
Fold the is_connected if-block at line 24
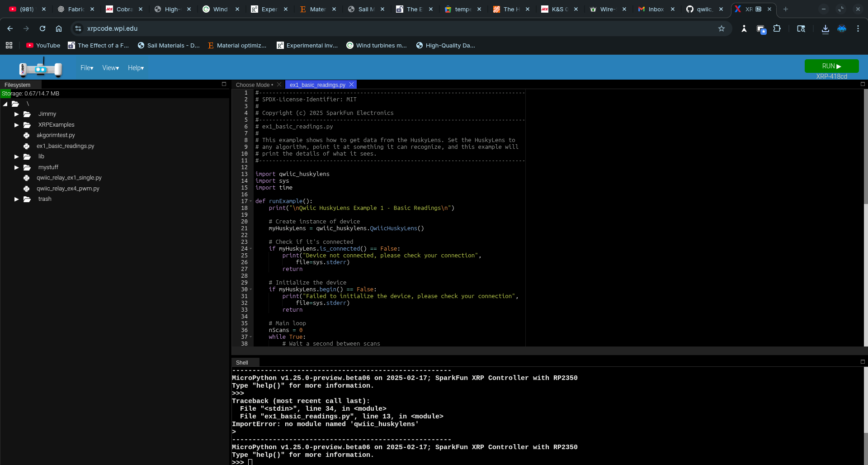(x=251, y=249)
